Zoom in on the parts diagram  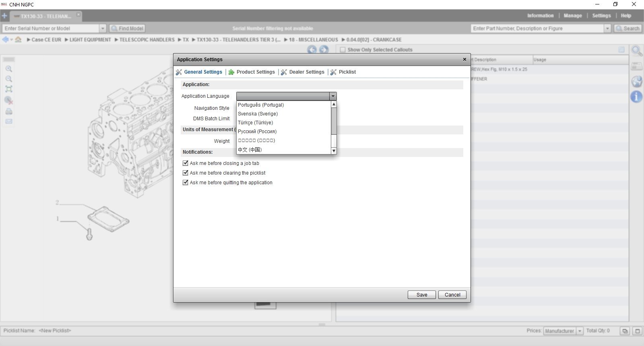(9, 69)
